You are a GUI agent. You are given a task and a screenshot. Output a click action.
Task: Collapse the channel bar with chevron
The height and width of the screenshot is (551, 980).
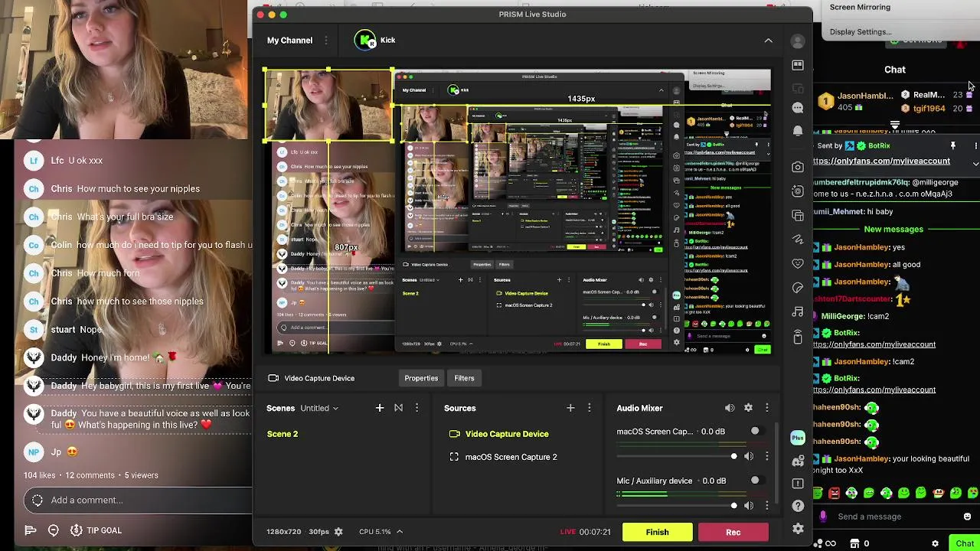point(768,41)
